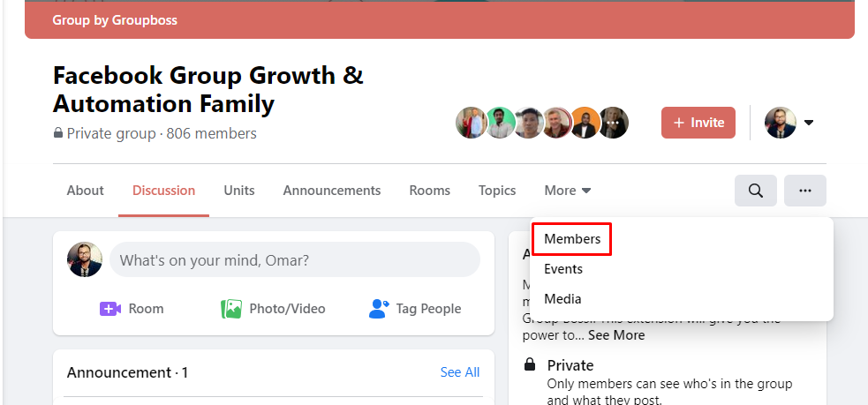Image resolution: width=868 pixels, height=405 pixels.
Task: Click the group title Facebook Group Growth
Action: tap(208, 90)
